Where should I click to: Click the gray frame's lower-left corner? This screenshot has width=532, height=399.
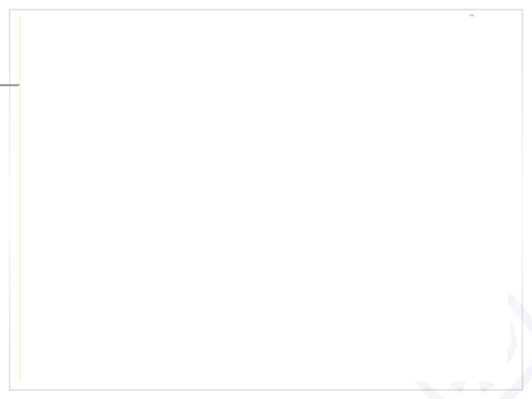point(10,389)
